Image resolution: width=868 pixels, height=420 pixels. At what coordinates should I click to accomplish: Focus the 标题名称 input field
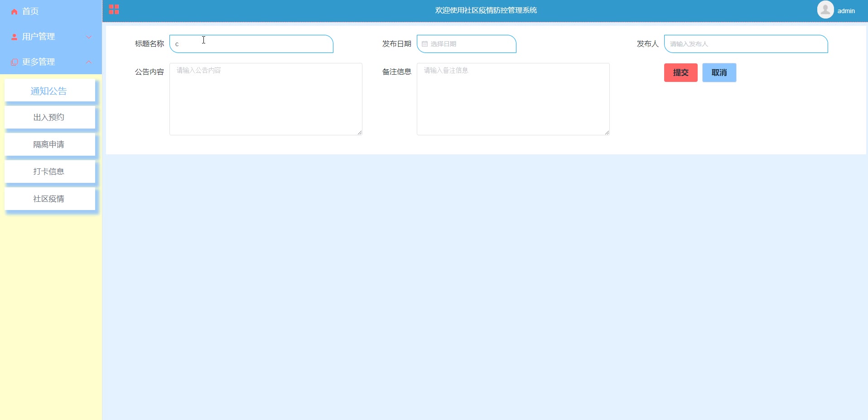251,44
